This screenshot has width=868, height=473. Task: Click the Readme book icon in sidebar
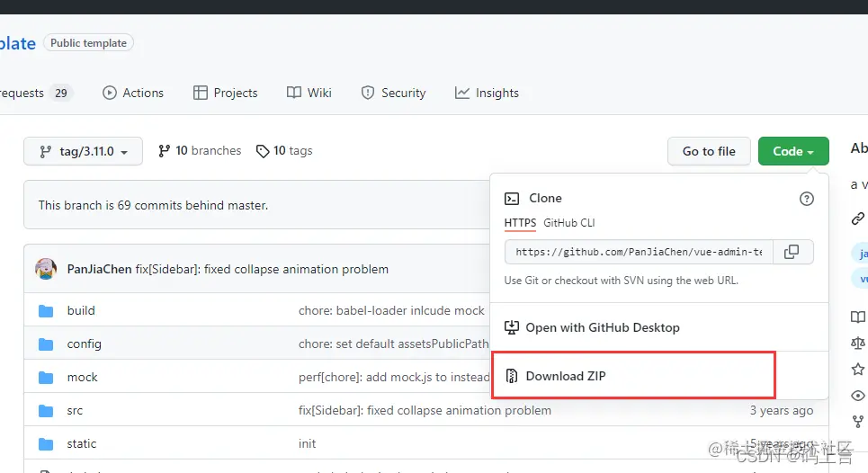(858, 317)
